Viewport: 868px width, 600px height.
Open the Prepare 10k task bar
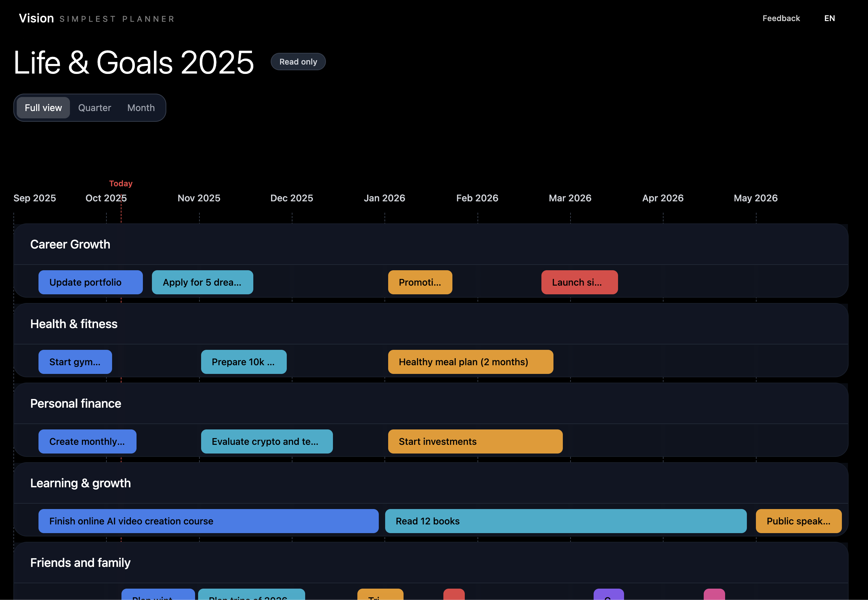tap(243, 362)
